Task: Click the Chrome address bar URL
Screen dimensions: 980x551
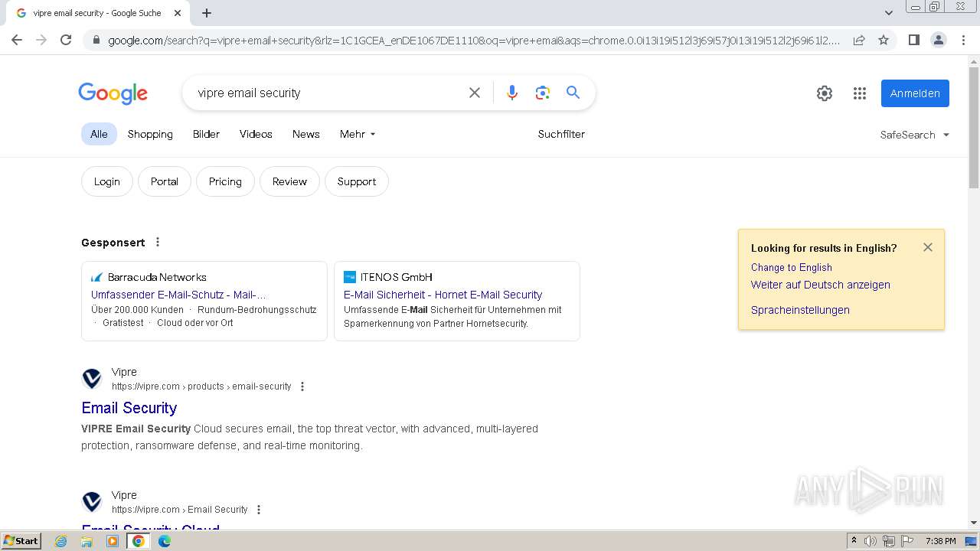Action: click(473, 41)
